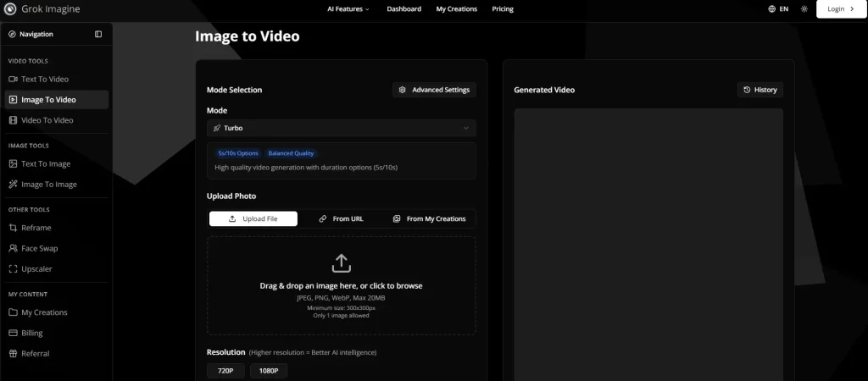Open Image To Image tool

click(57, 184)
